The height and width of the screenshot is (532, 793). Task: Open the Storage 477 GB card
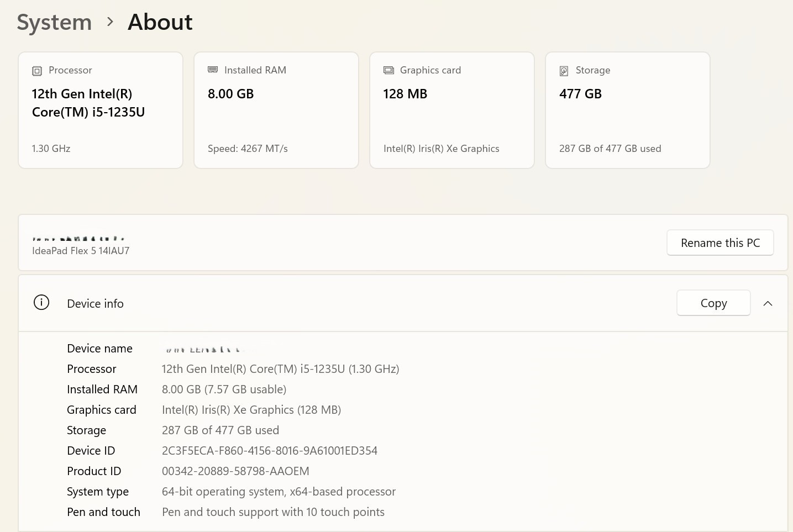(628, 110)
